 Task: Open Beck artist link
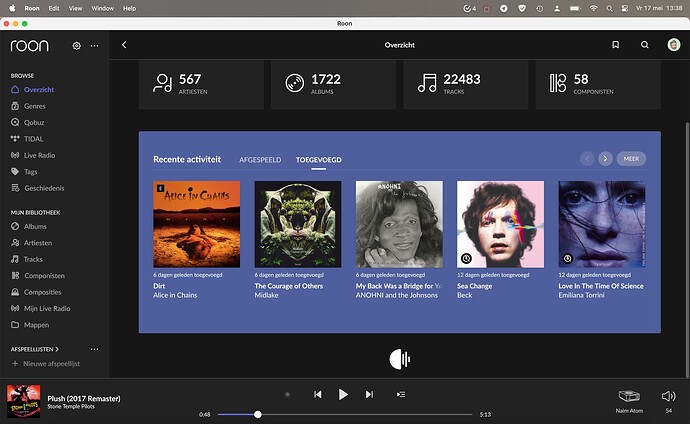click(x=464, y=295)
